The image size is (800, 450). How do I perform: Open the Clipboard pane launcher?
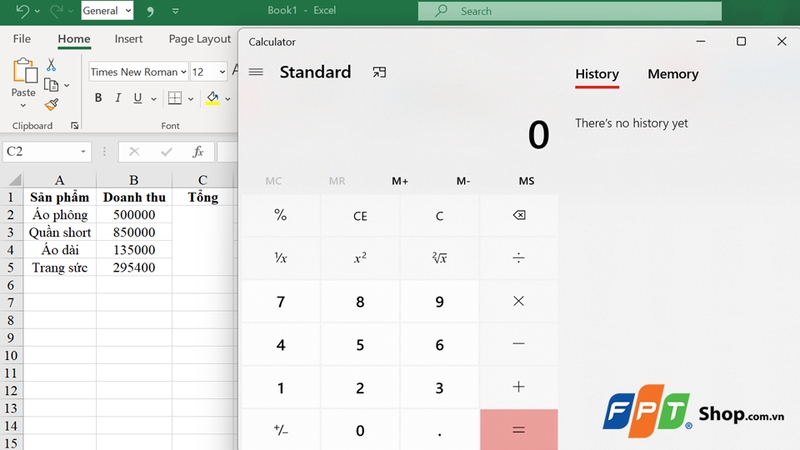click(74, 126)
